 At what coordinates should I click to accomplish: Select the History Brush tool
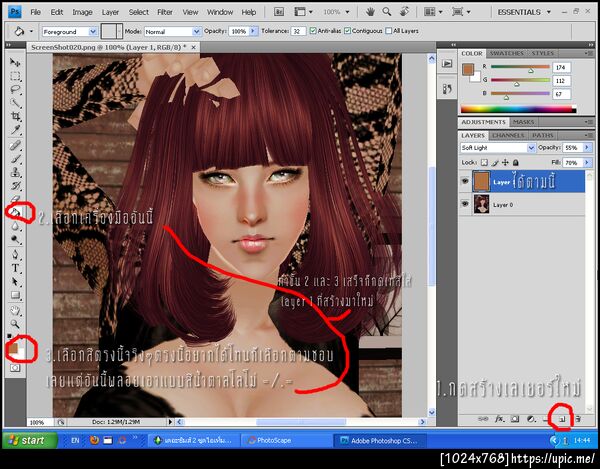[15, 186]
